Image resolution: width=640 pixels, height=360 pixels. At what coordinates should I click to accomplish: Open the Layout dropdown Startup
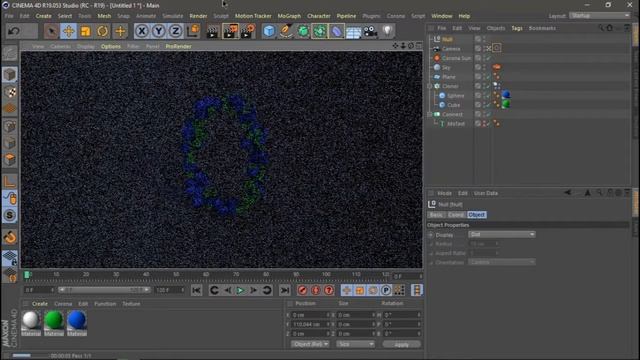pos(600,16)
